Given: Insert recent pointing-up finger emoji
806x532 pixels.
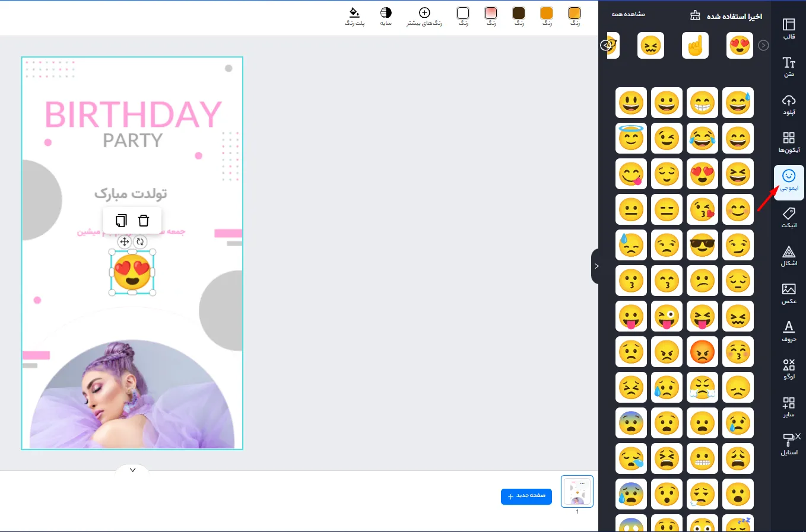Looking at the screenshot, I should tap(695, 45).
